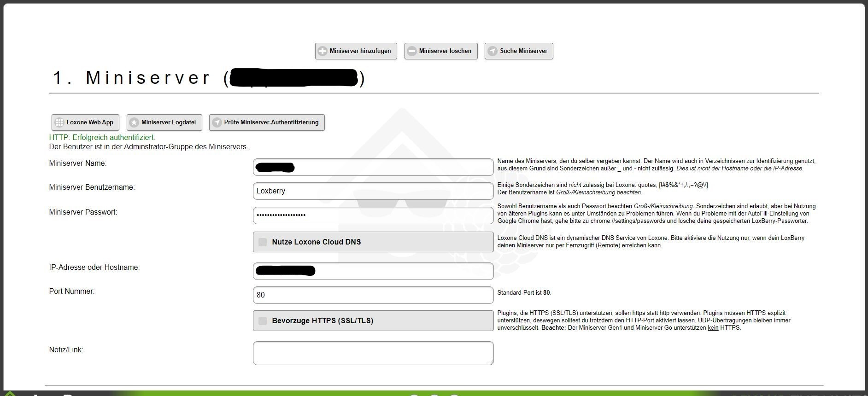Screen dimensions: 868x396
Task: Focus the Miniserver Name input field
Action: click(373, 167)
